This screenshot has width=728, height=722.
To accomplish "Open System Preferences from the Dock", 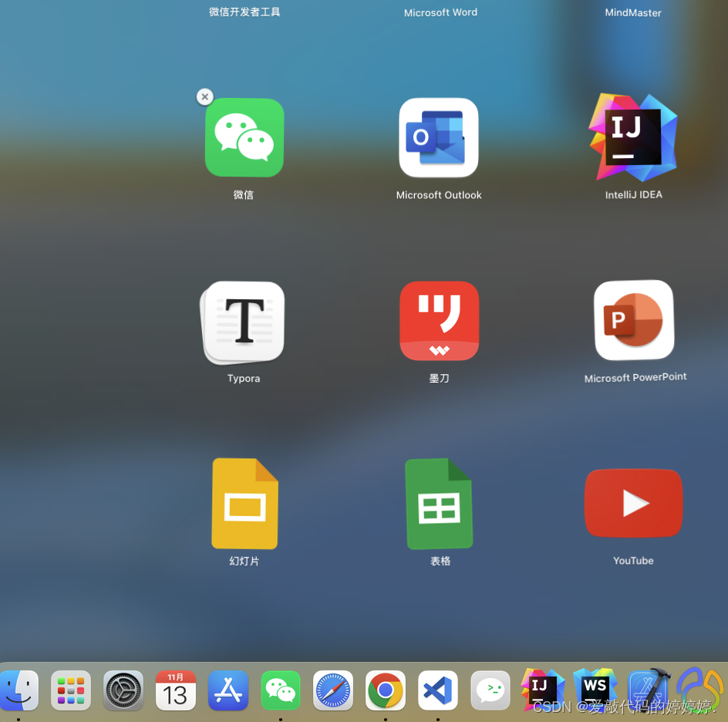I will coord(123,690).
